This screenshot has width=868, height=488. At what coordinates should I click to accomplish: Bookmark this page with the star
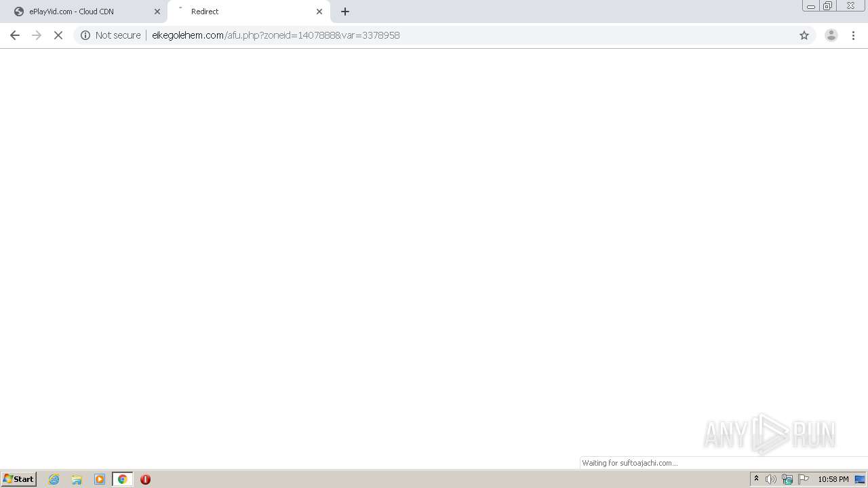(x=804, y=35)
